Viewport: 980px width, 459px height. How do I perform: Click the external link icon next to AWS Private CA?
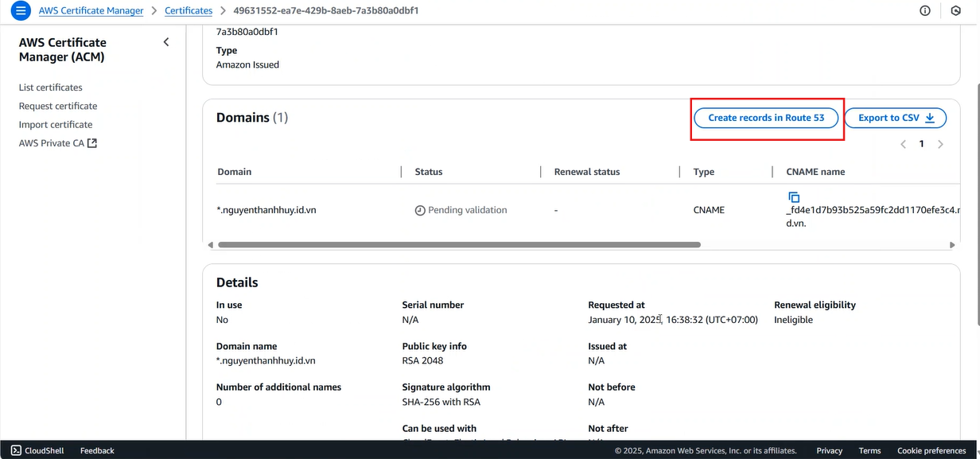click(x=91, y=143)
